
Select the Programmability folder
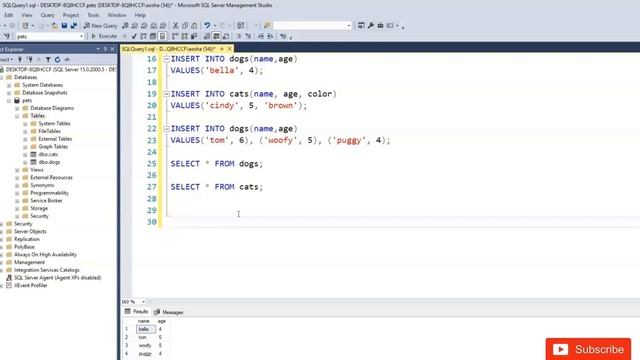tap(49, 193)
